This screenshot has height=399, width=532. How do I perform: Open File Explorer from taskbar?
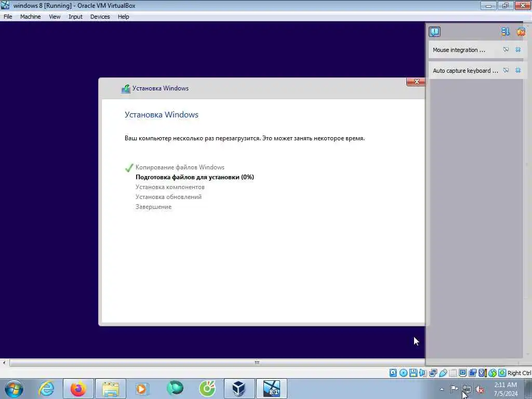pos(111,389)
